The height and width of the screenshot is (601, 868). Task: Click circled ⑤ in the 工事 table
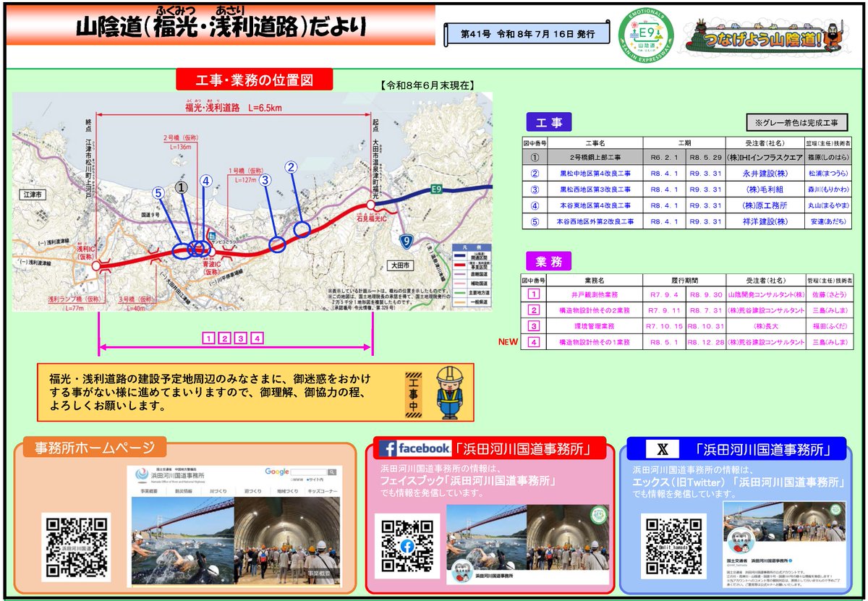[535, 221]
